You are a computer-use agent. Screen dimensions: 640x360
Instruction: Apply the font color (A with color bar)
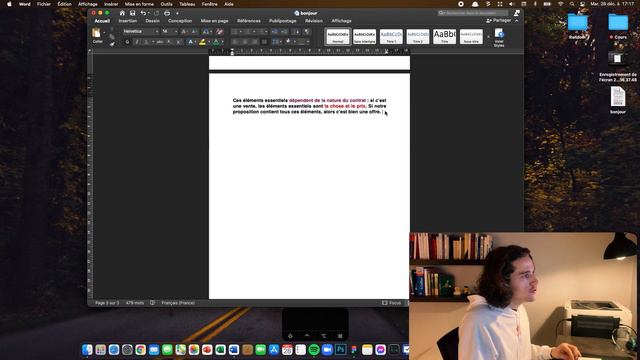point(216,42)
